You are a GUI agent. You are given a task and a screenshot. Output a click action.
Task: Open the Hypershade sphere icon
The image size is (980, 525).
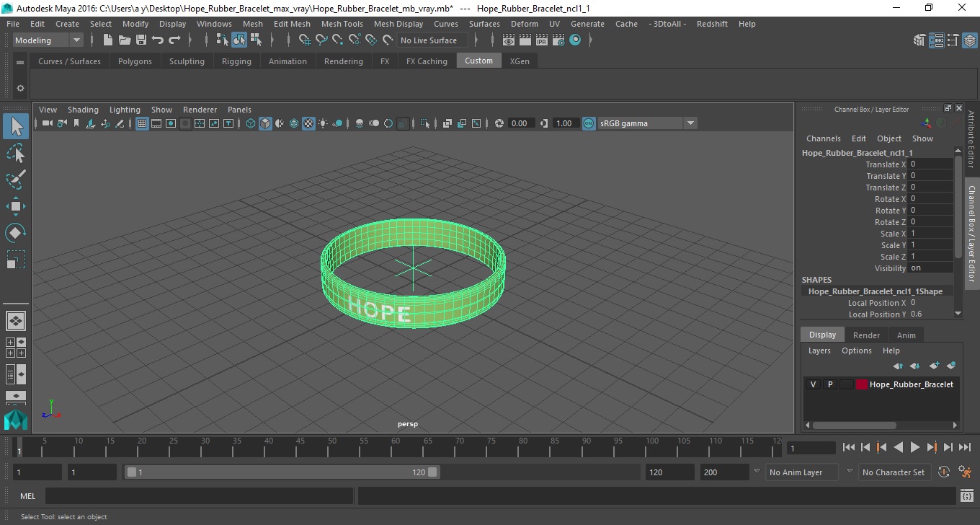tap(575, 40)
